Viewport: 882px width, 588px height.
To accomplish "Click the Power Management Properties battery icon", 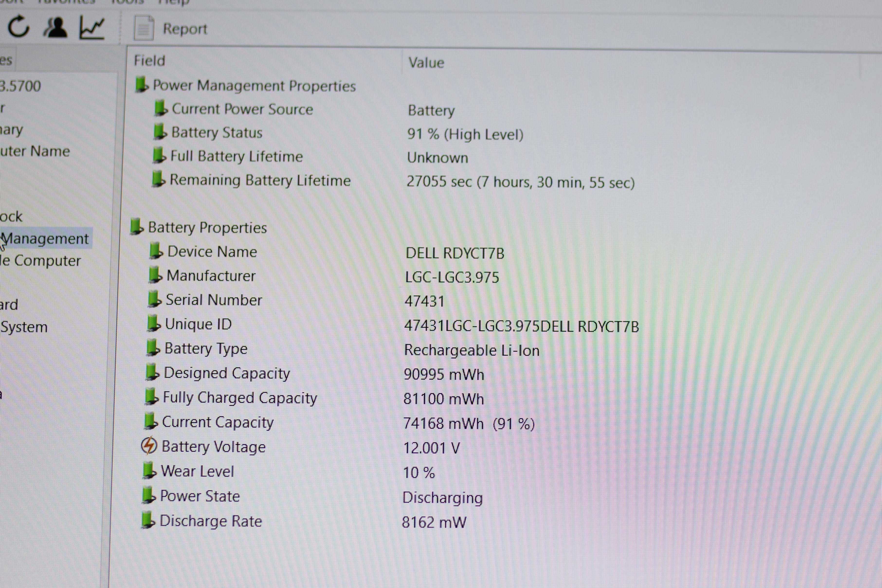I will pos(142,85).
